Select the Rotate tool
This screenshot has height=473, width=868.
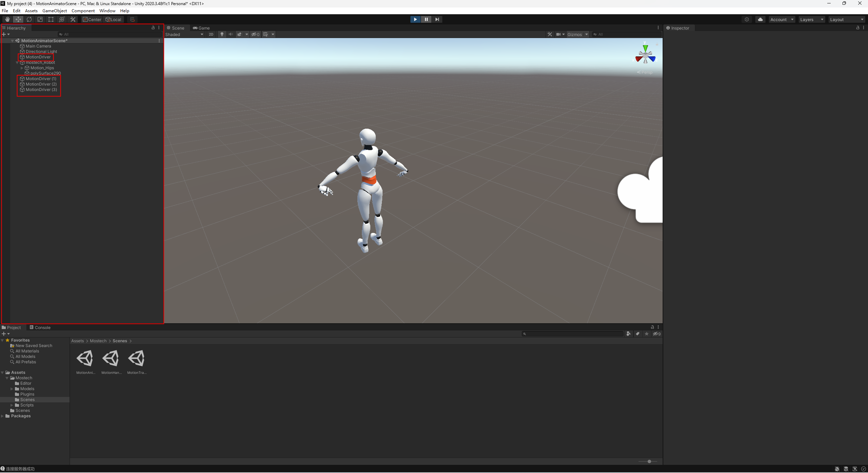coord(29,19)
